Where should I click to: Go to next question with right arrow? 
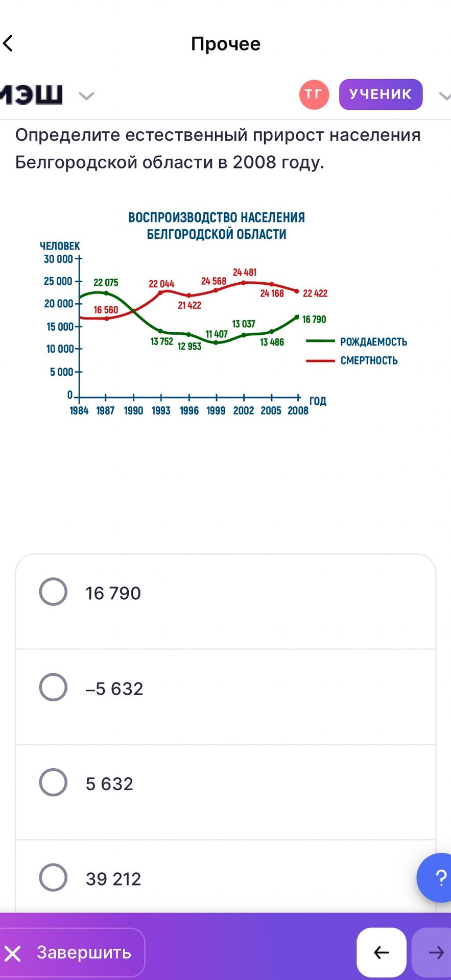click(432, 952)
